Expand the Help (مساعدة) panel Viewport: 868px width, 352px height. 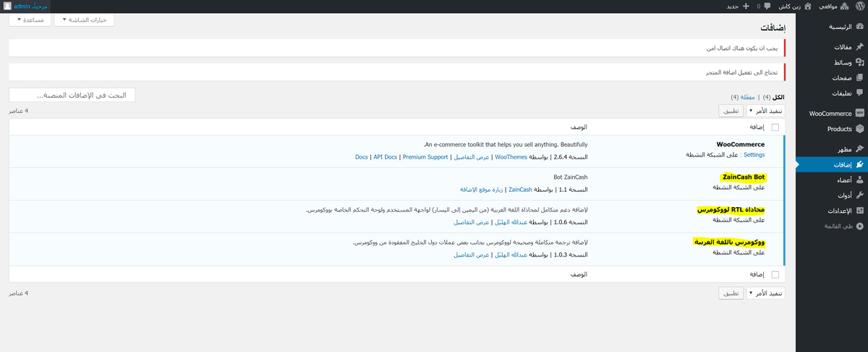tap(30, 20)
